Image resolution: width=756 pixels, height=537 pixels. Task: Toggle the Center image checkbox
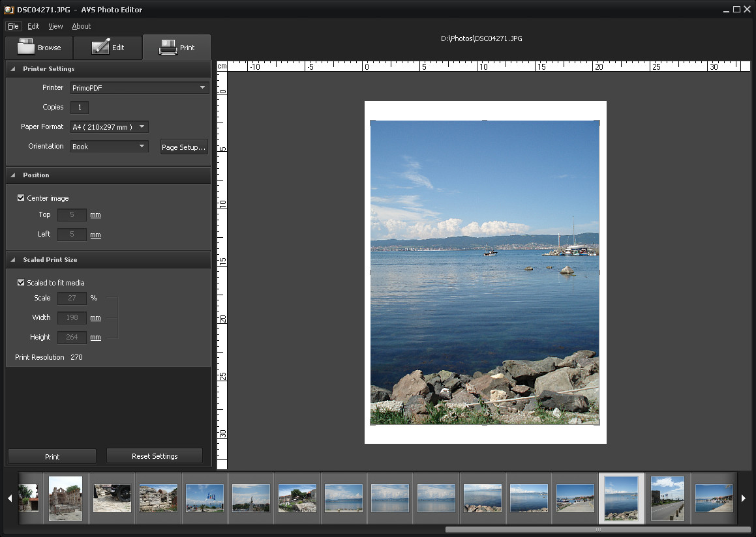point(21,197)
